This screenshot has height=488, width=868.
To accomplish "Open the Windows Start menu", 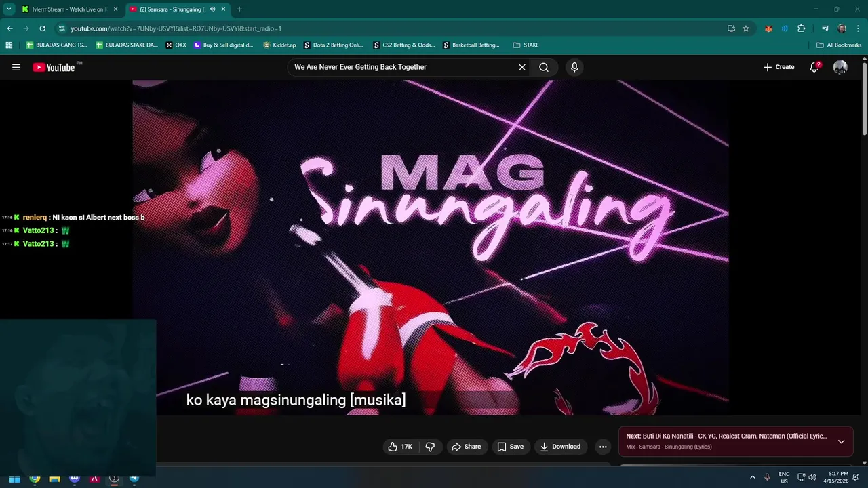I will (14, 479).
